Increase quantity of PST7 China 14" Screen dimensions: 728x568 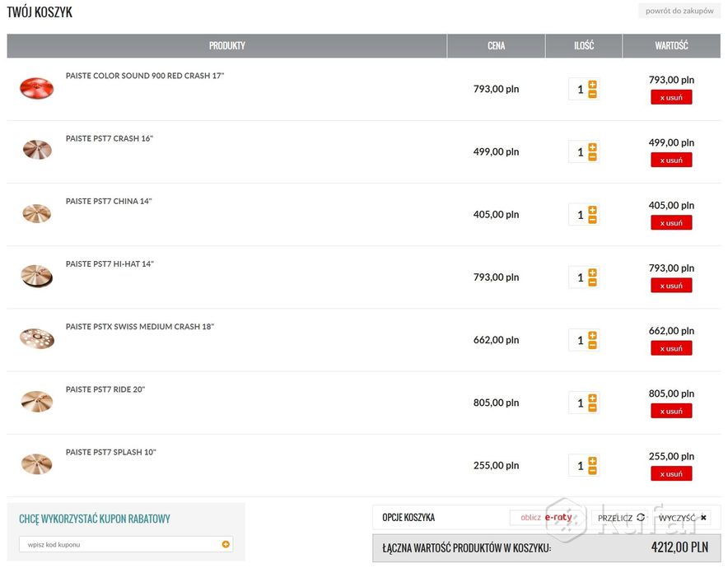tap(592, 210)
